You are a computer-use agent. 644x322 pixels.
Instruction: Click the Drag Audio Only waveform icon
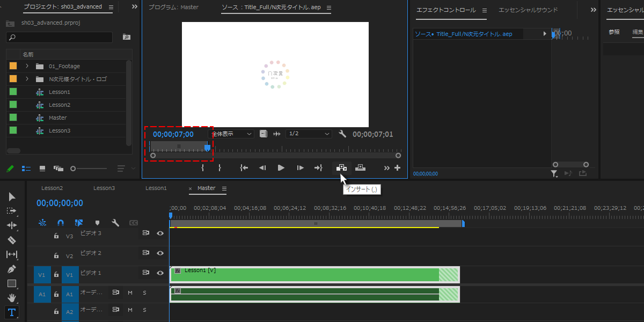277,134
